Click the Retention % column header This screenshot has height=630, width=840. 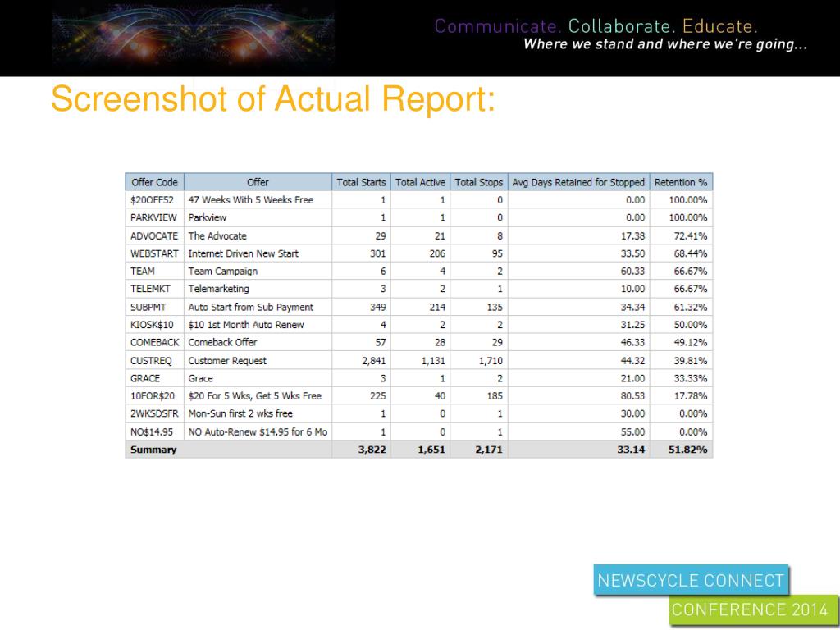pyautogui.click(x=681, y=182)
